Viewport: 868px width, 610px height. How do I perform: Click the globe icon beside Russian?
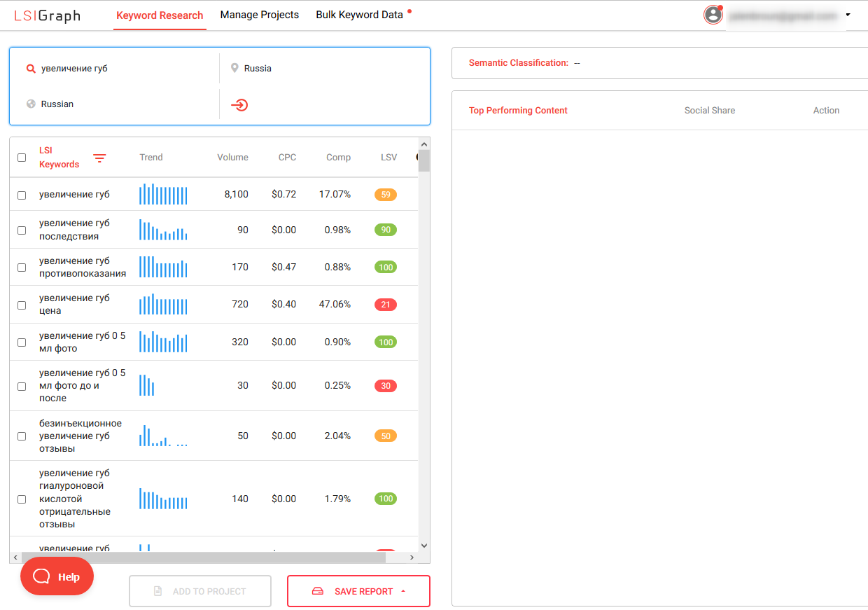click(31, 104)
